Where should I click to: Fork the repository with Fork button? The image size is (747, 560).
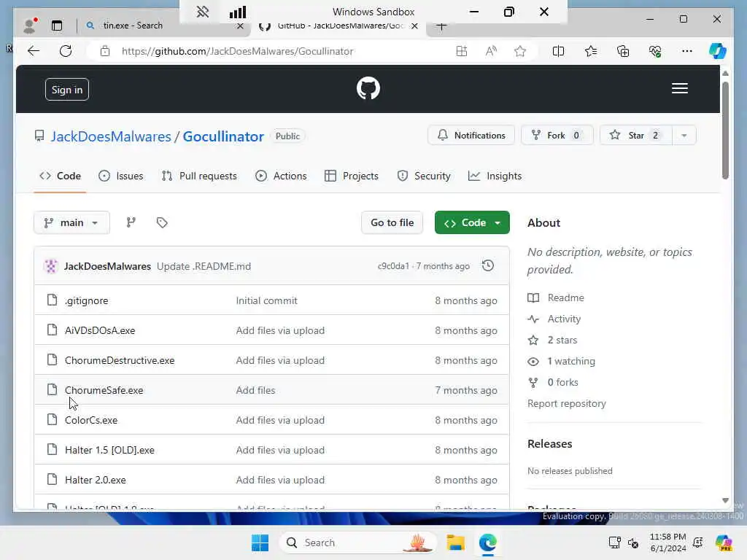[557, 136]
